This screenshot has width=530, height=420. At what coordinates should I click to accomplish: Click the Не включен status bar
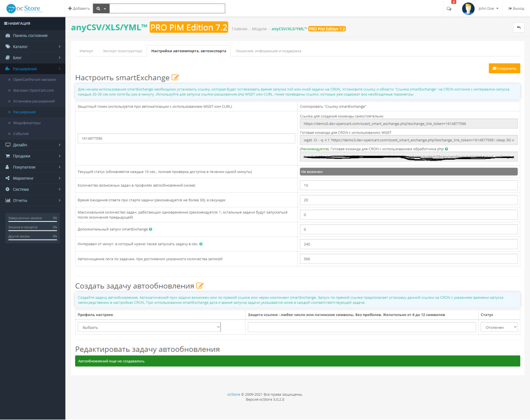pyautogui.click(x=409, y=171)
